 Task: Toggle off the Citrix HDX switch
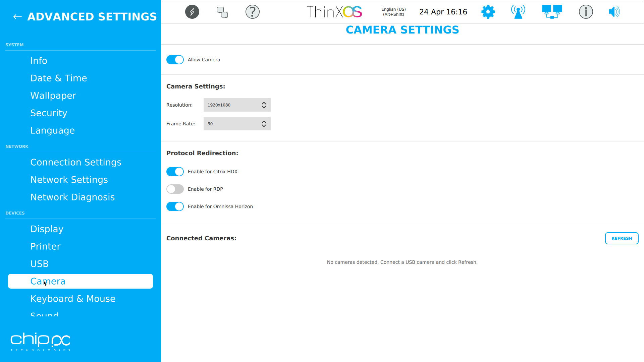coord(175,172)
